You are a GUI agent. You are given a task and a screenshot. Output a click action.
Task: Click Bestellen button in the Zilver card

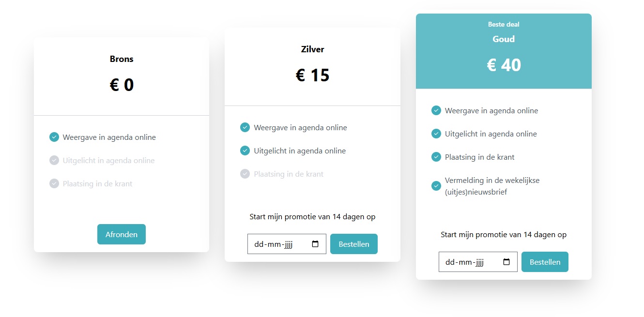(354, 244)
